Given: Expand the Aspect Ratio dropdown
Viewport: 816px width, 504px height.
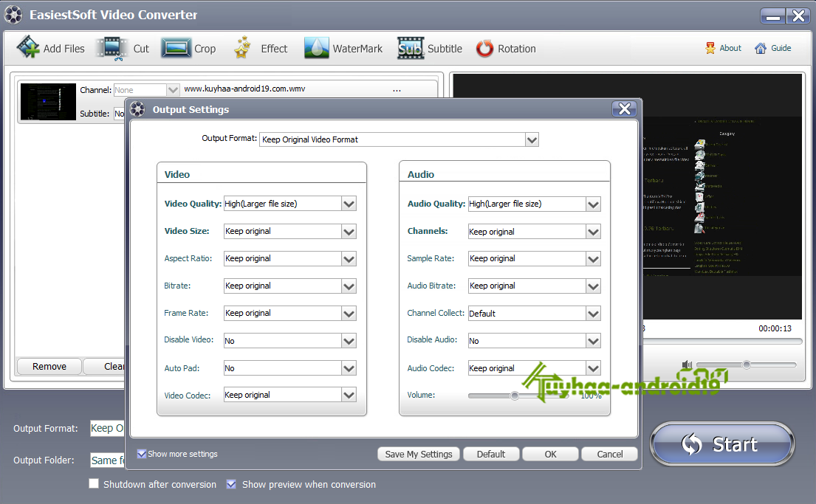Looking at the screenshot, I should (349, 258).
